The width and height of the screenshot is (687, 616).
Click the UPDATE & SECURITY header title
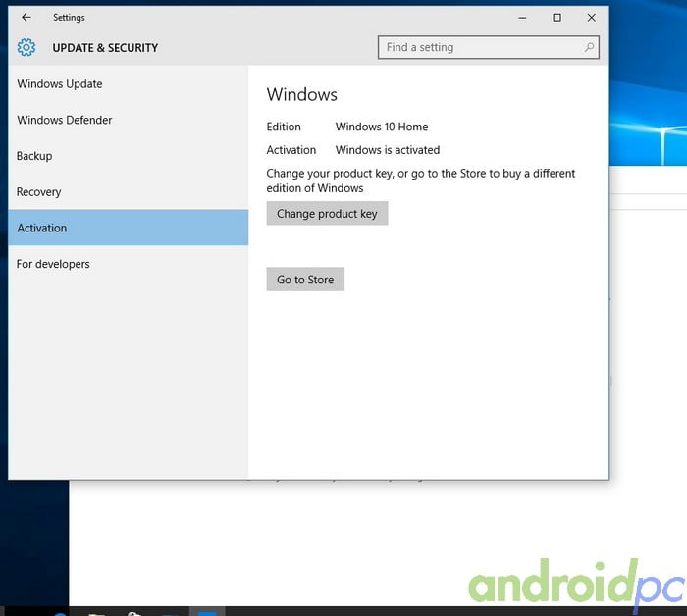tap(105, 48)
